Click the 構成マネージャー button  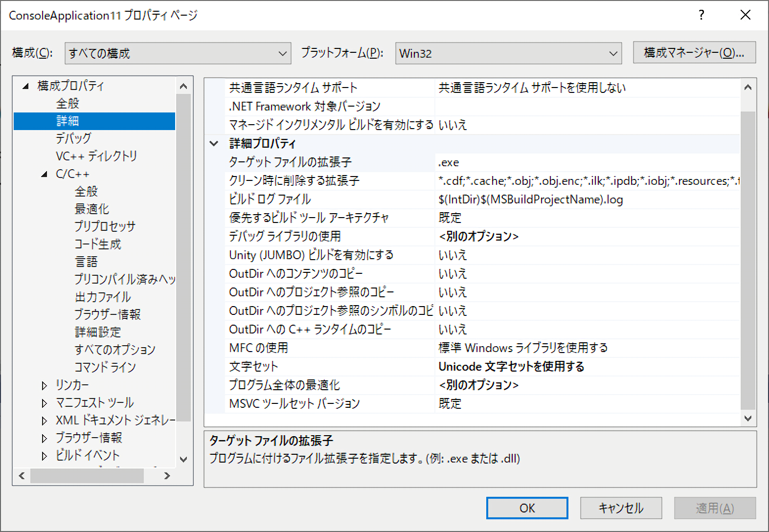click(694, 53)
